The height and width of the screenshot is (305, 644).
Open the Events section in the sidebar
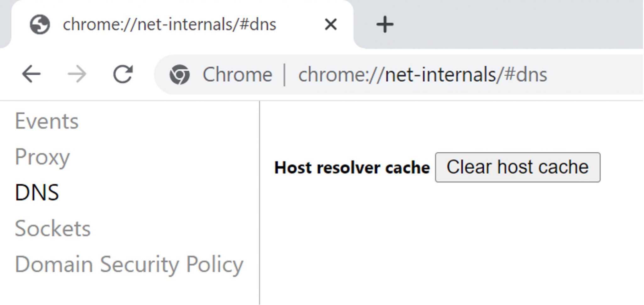click(47, 121)
